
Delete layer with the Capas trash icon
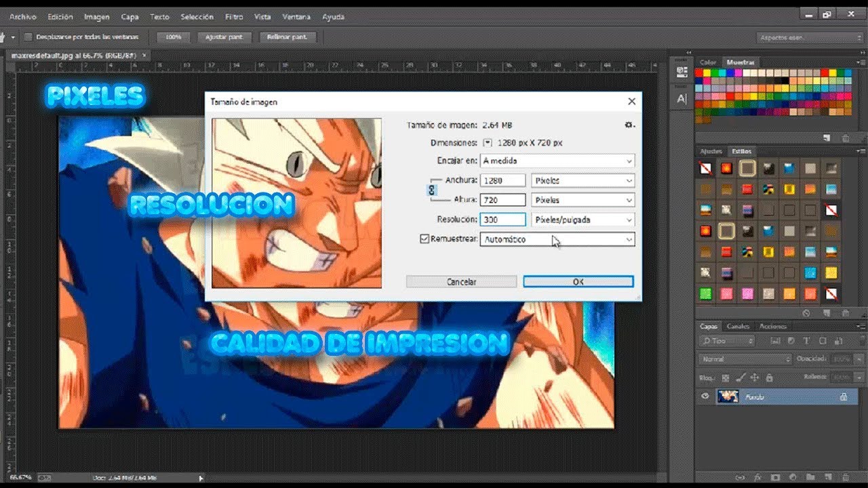(844, 477)
